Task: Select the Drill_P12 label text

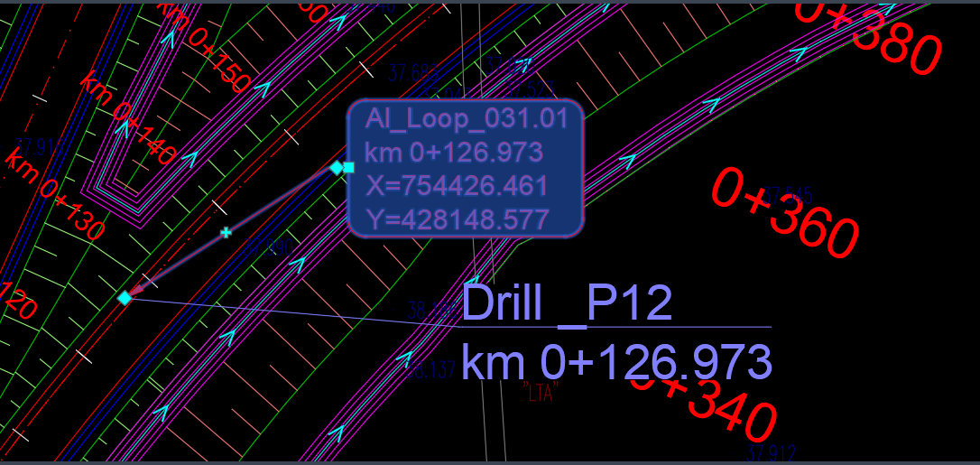Action: tap(566, 303)
